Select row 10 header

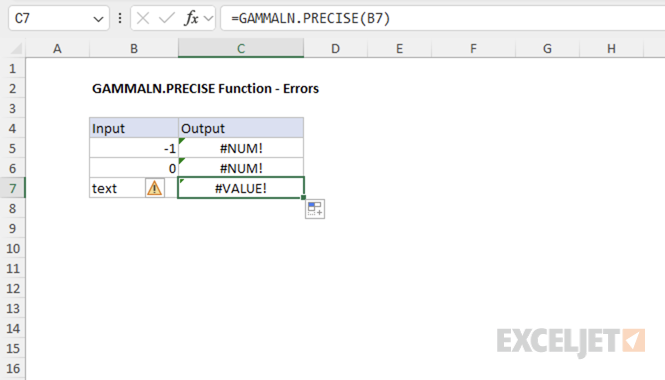13,248
